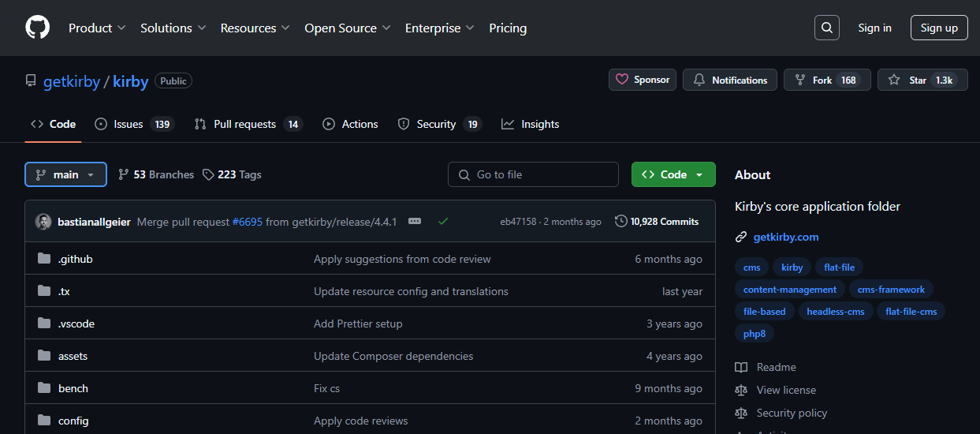
Task: Star the repository with Star button
Action: 922,80
